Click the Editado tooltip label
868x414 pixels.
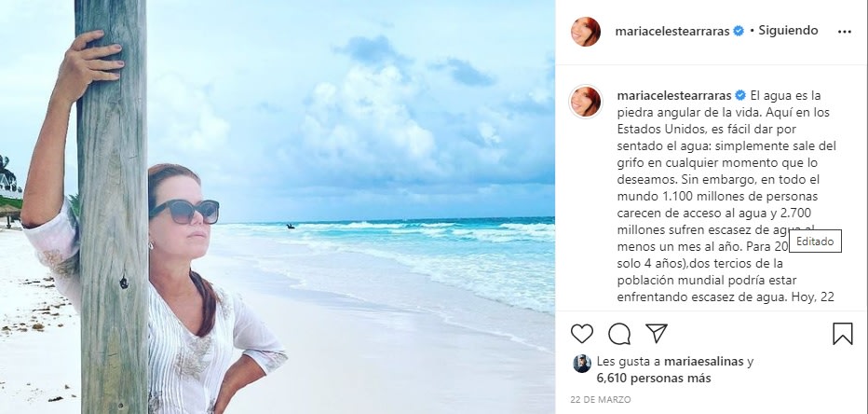(x=821, y=241)
